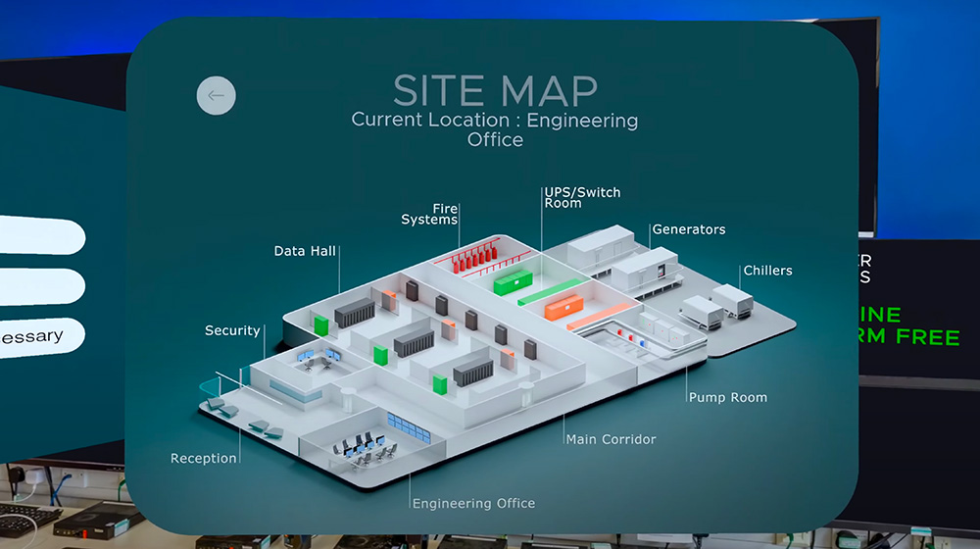This screenshot has width=980, height=549.
Task: Select the Generators label
Action: 689,229
